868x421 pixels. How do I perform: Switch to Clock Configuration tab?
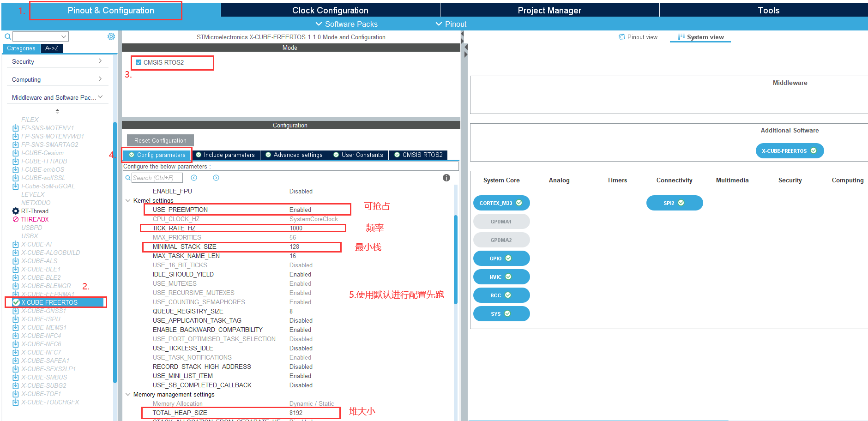click(330, 10)
